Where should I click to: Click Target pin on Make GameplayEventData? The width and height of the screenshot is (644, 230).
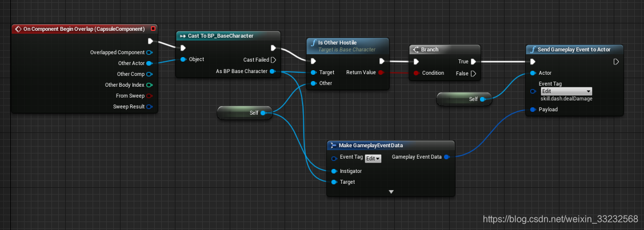[x=334, y=181]
